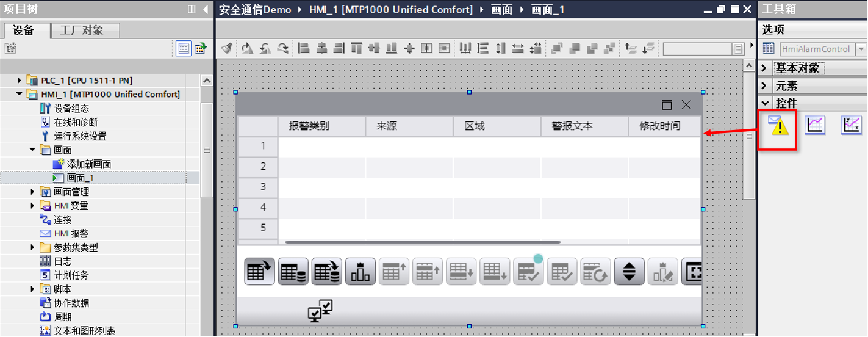Screen dimensions: 868x337
Task: Click alarm statistics bar chart button
Action: point(360,271)
